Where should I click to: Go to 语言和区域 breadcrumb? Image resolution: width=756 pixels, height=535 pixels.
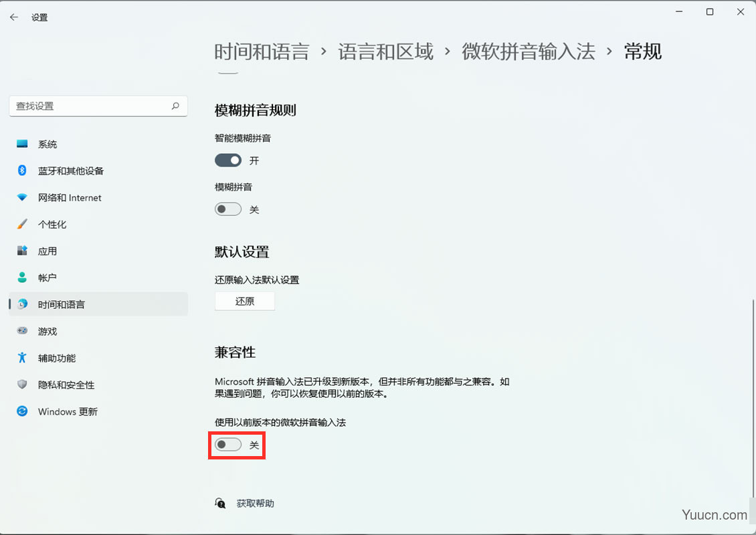coord(386,51)
